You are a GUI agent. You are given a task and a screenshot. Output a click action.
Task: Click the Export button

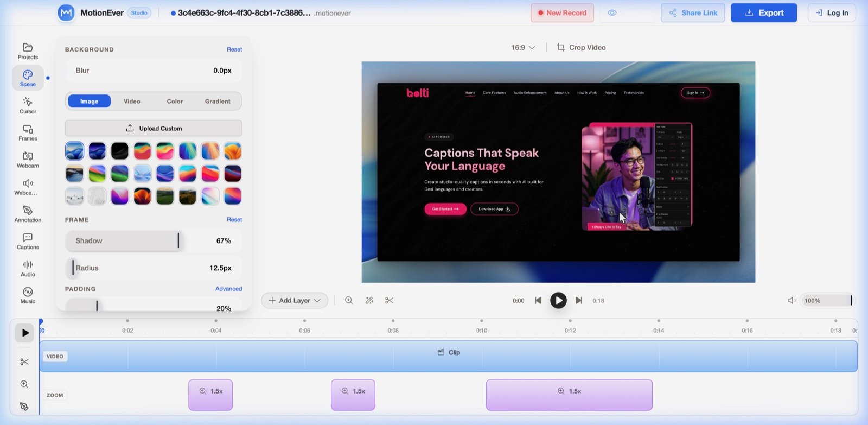click(764, 12)
